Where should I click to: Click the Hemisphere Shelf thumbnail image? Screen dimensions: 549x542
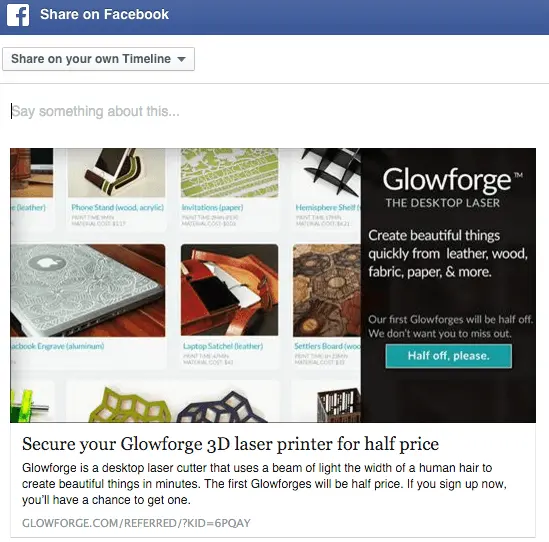331,171
